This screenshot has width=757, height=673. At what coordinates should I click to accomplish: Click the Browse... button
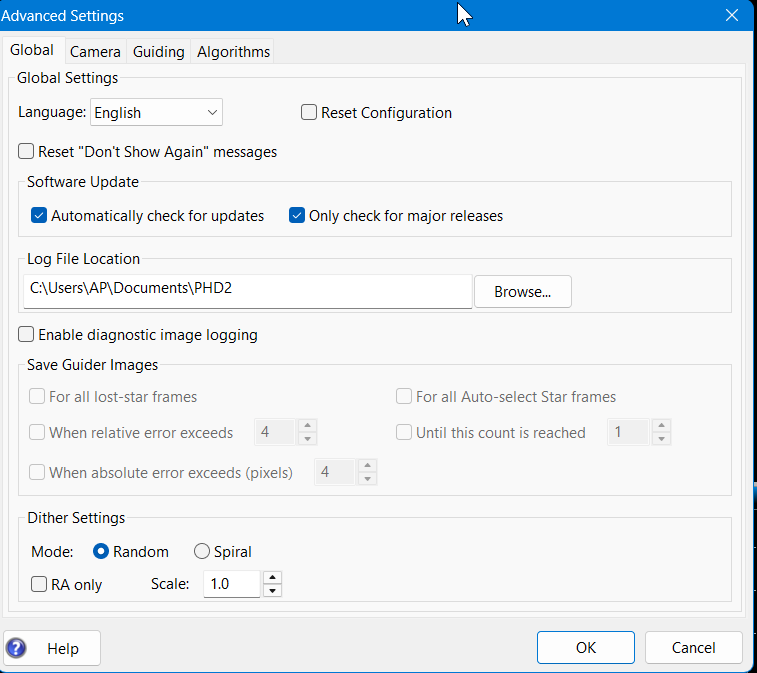click(523, 292)
